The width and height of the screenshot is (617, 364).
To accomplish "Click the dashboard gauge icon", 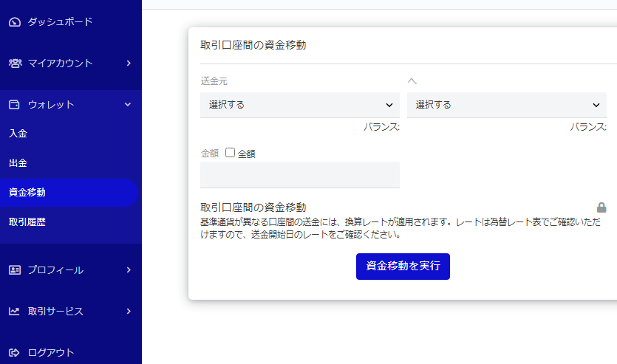I will click(15, 22).
